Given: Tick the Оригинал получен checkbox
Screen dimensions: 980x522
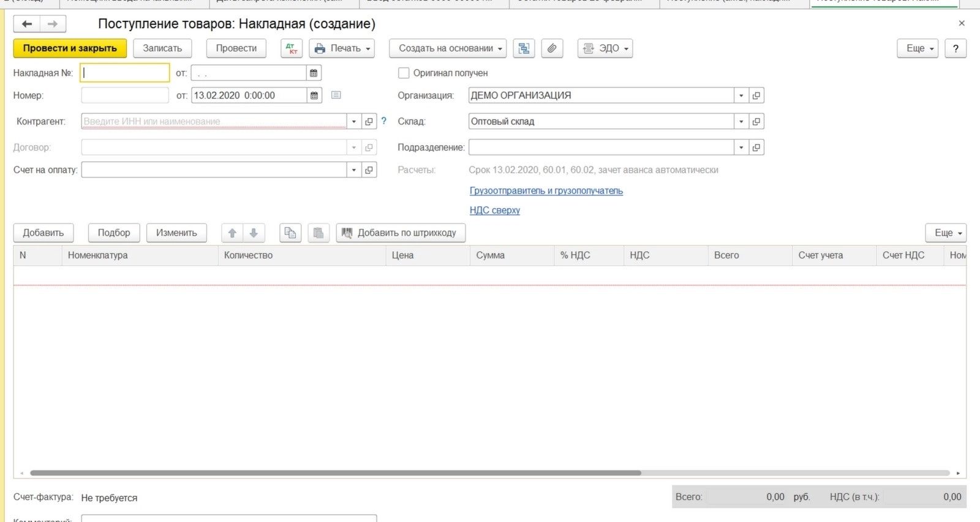Looking at the screenshot, I should (x=404, y=73).
